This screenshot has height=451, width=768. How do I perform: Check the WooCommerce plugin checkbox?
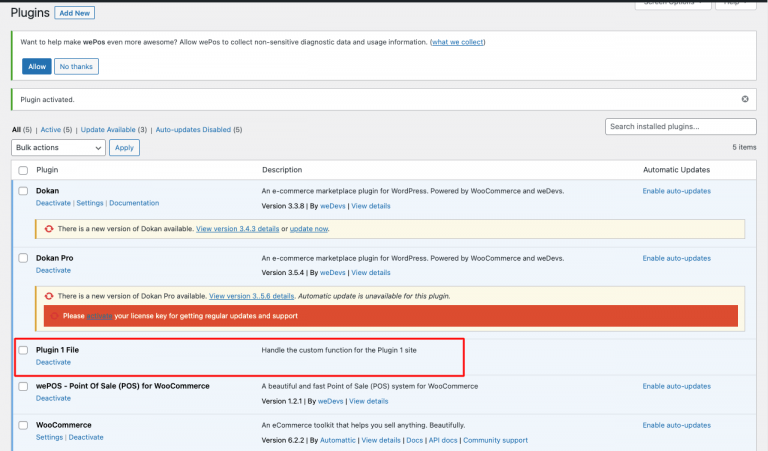[x=23, y=425]
